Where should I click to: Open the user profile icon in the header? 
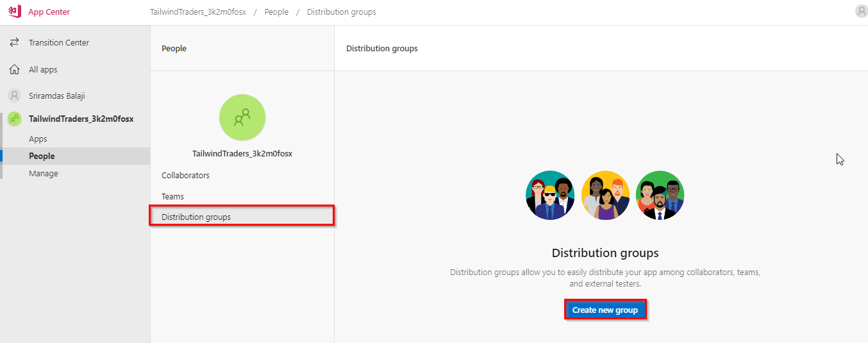pos(861,11)
